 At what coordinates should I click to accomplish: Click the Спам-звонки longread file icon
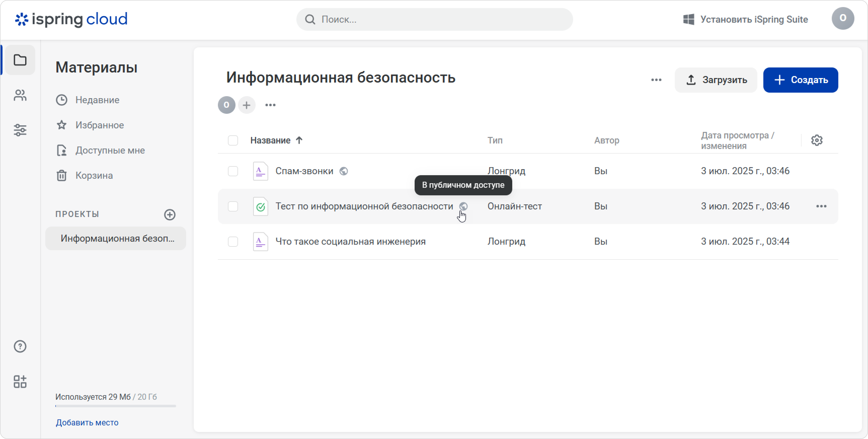pos(260,171)
